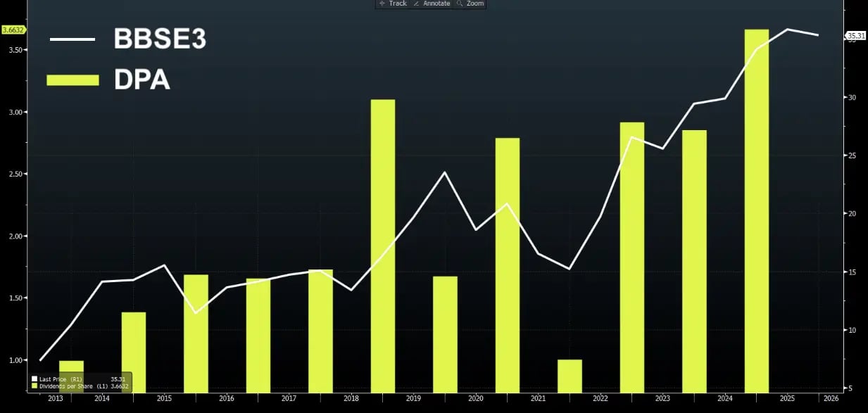868x413 pixels.
Task: Click the 2013 year label on time axis
Action: (x=55, y=399)
